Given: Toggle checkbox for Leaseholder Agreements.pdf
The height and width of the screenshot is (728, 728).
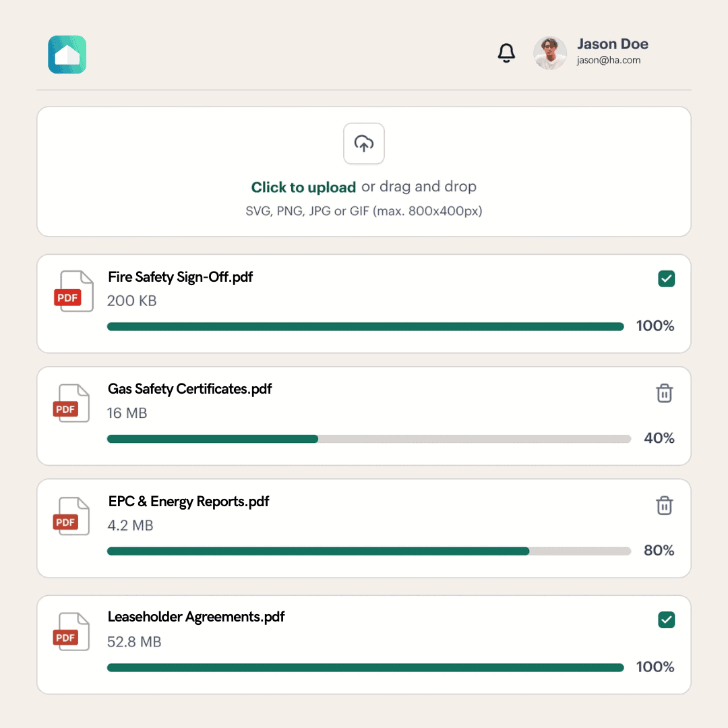Looking at the screenshot, I should [666, 619].
